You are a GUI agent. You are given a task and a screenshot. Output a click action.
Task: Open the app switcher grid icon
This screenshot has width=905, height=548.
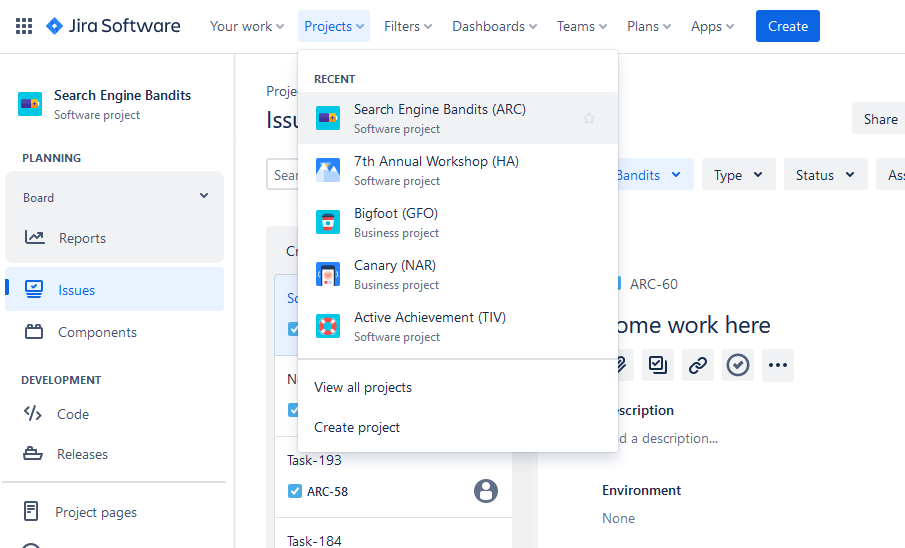(x=24, y=26)
